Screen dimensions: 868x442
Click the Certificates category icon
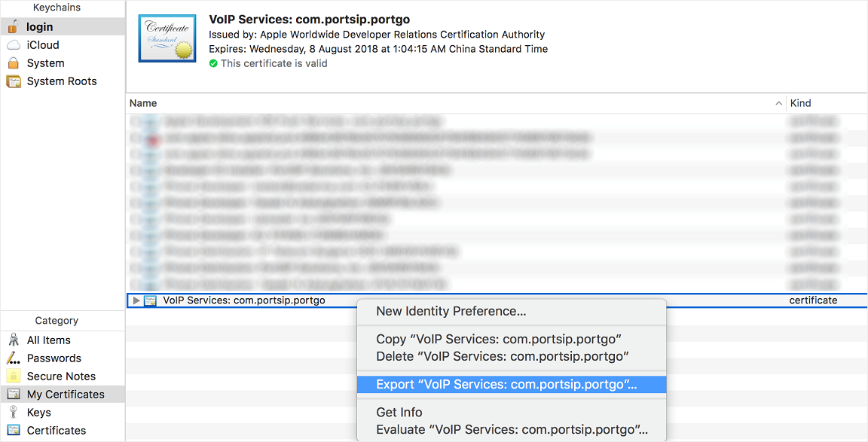click(x=14, y=431)
